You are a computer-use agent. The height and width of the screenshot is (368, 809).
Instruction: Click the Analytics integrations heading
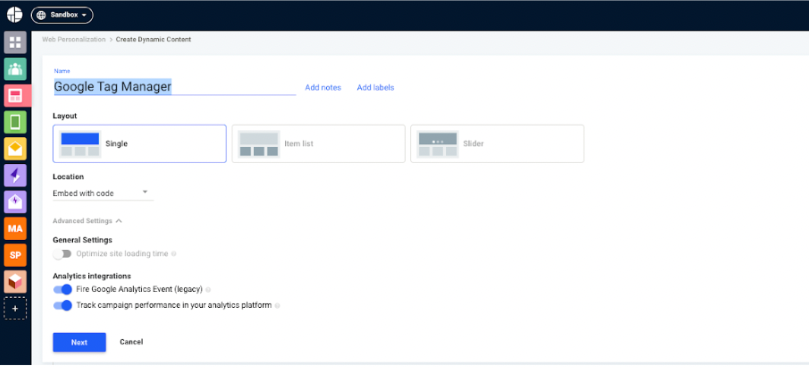coord(92,276)
